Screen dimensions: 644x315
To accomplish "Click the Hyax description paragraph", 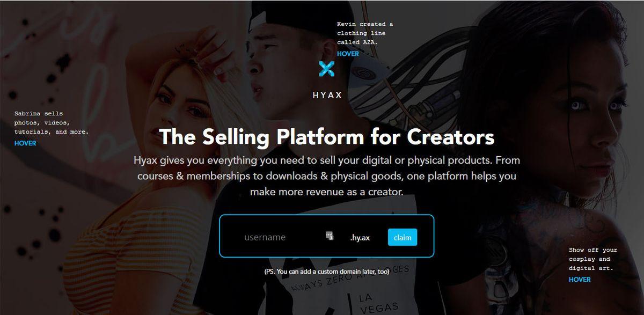I will click(327, 176).
